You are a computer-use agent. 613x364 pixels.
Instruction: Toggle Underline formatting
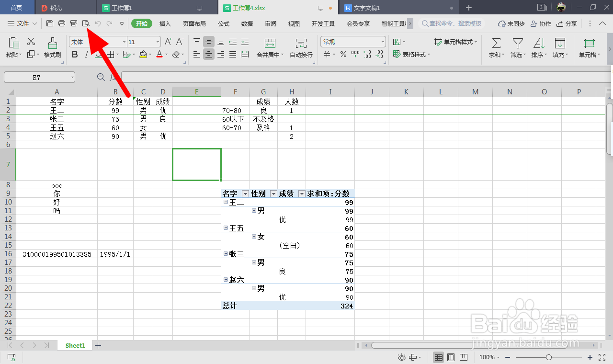pyautogui.click(x=97, y=54)
